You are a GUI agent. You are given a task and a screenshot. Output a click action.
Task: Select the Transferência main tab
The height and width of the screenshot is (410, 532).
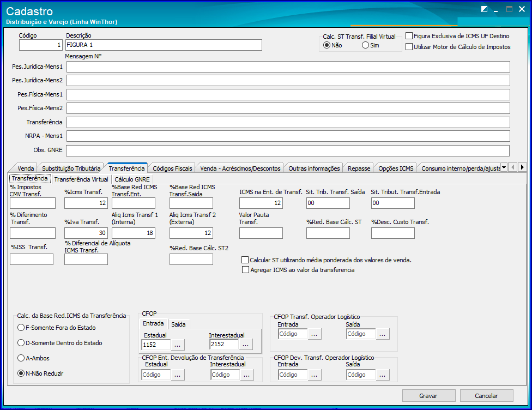click(126, 168)
